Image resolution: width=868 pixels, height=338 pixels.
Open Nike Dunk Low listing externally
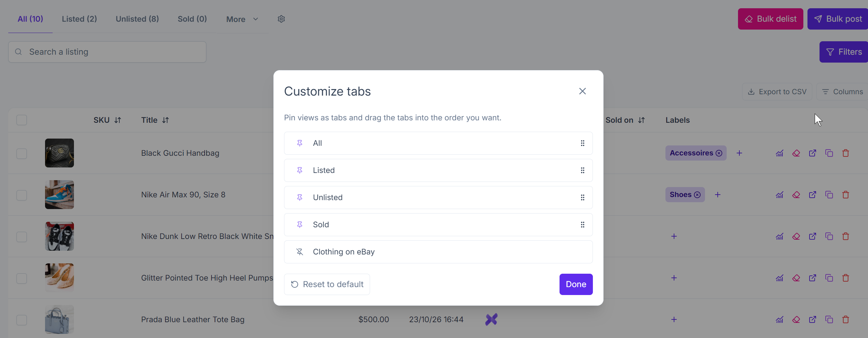813,236
